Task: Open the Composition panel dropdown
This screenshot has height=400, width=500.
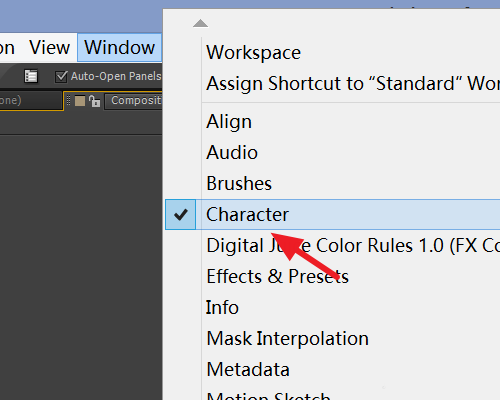Action: click(x=133, y=101)
